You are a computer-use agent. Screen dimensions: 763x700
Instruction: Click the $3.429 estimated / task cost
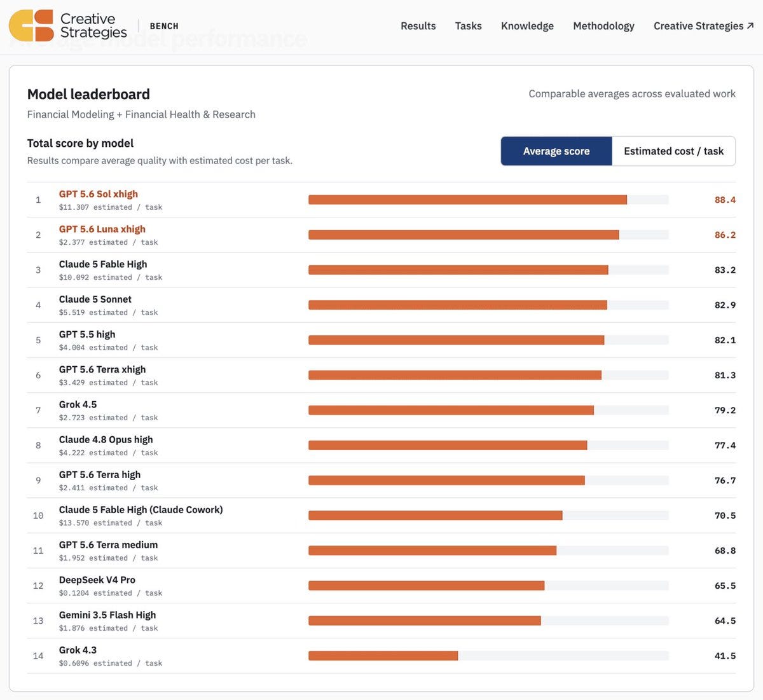[x=109, y=383]
